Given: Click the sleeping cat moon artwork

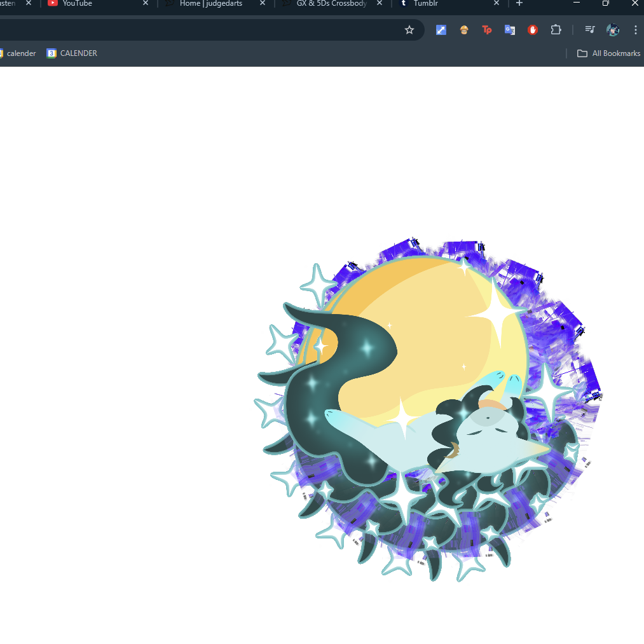Looking at the screenshot, I should click(x=426, y=407).
